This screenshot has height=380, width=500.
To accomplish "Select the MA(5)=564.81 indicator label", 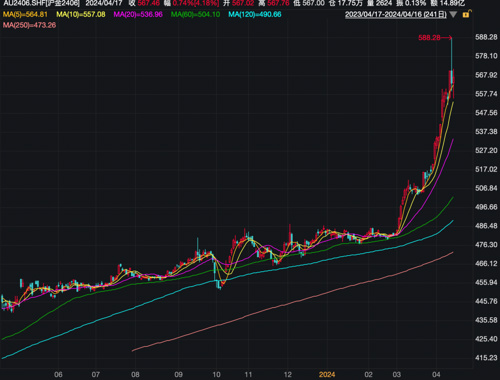I will tap(25, 15).
